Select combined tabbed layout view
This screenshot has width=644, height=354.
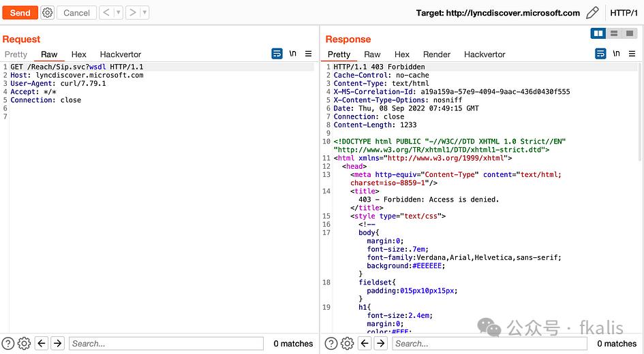(x=630, y=33)
